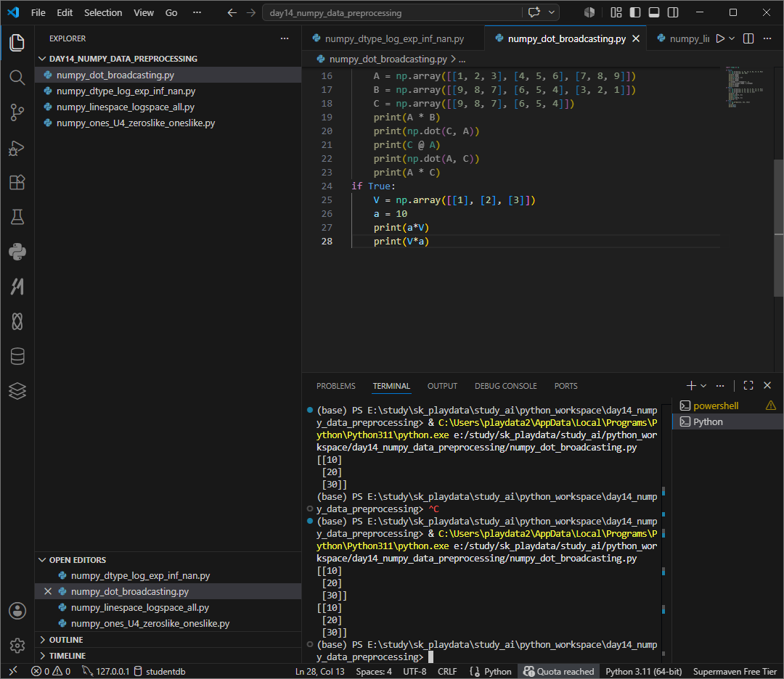Open the Search view in activity bar
This screenshot has height=679, width=784.
coord(17,78)
